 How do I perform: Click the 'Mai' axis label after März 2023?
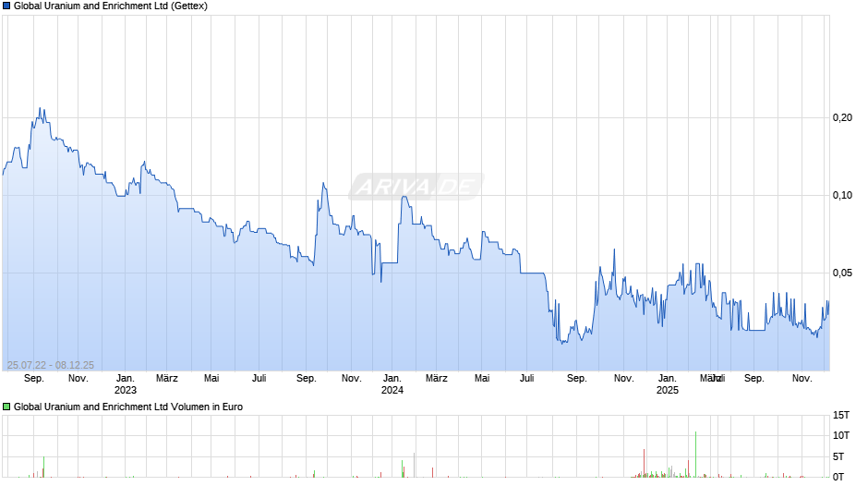(x=211, y=379)
